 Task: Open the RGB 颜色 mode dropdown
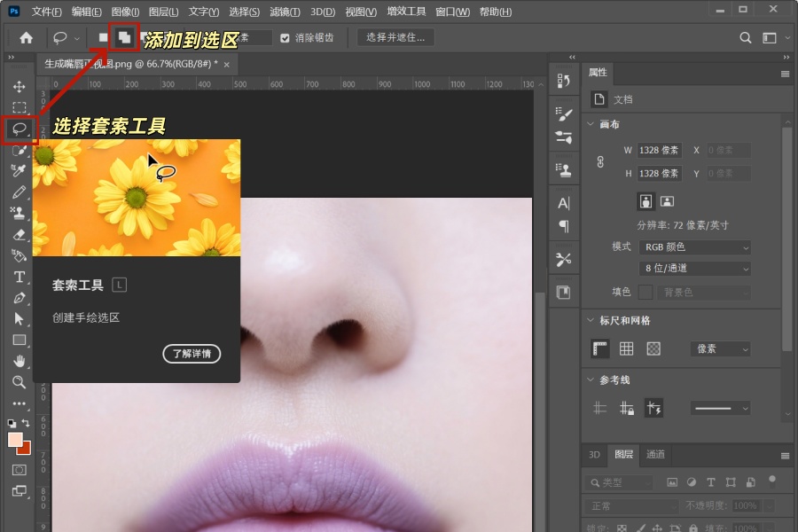(x=694, y=246)
